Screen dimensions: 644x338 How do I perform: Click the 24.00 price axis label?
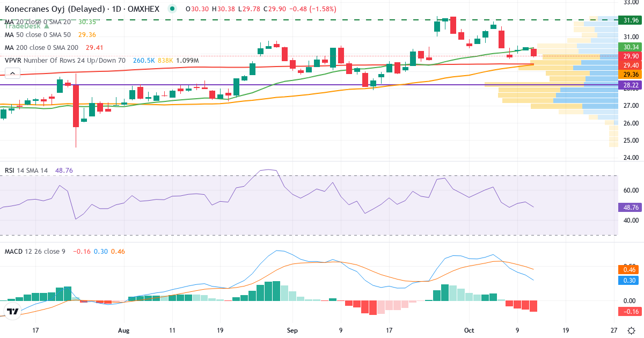coord(631,158)
